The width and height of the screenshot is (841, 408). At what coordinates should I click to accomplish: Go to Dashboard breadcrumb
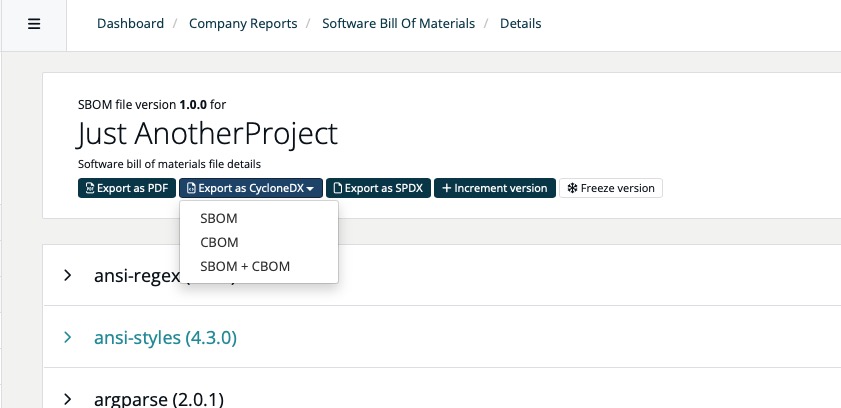(x=130, y=24)
